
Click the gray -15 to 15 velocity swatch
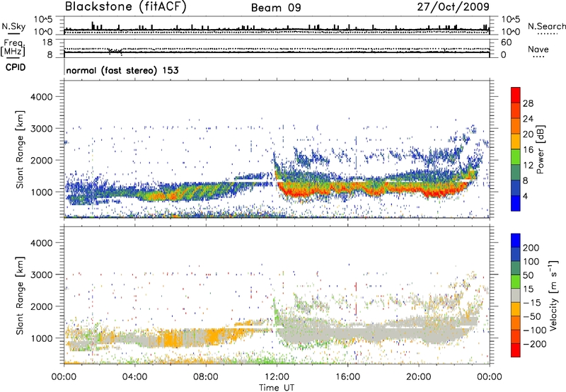click(516, 296)
